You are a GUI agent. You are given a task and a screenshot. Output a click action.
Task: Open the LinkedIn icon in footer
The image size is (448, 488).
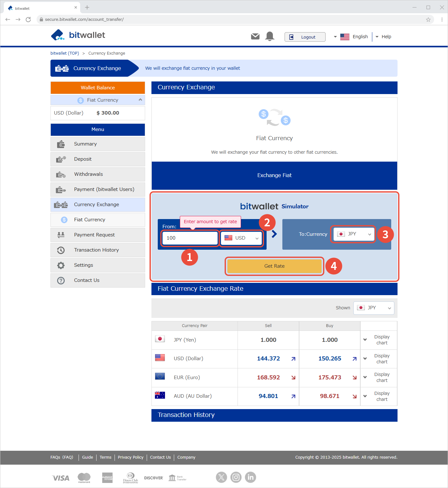click(251, 477)
